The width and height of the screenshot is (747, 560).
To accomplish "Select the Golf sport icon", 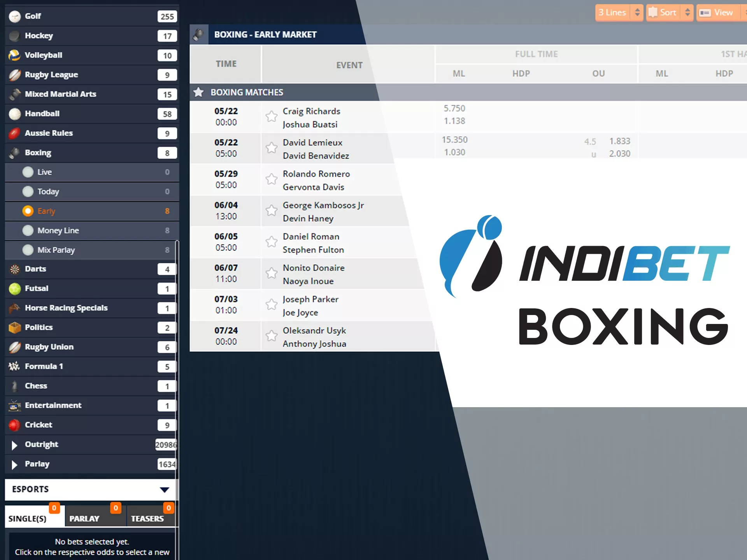I will (x=14, y=16).
